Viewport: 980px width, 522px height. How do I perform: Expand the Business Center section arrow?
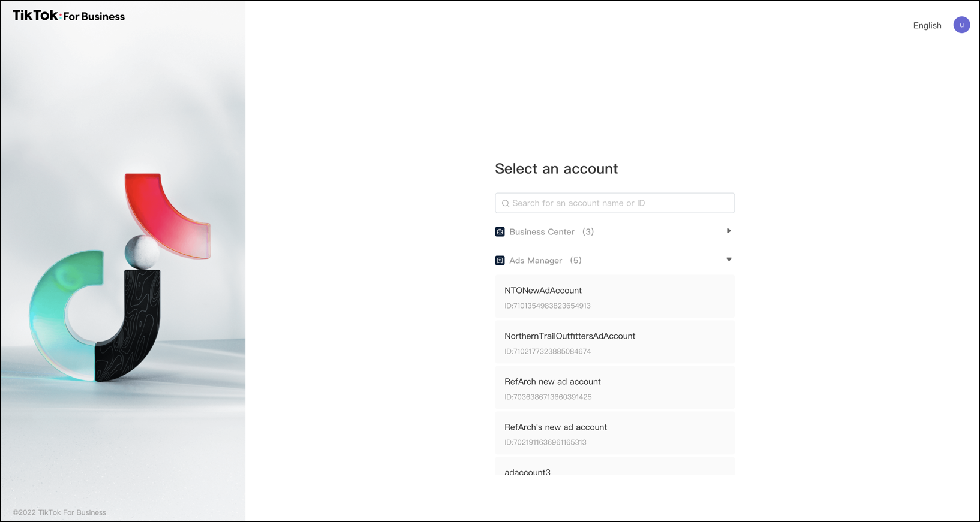(729, 231)
